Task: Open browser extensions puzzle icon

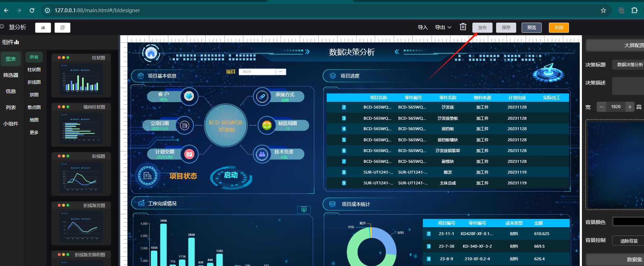Action: point(634,10)
